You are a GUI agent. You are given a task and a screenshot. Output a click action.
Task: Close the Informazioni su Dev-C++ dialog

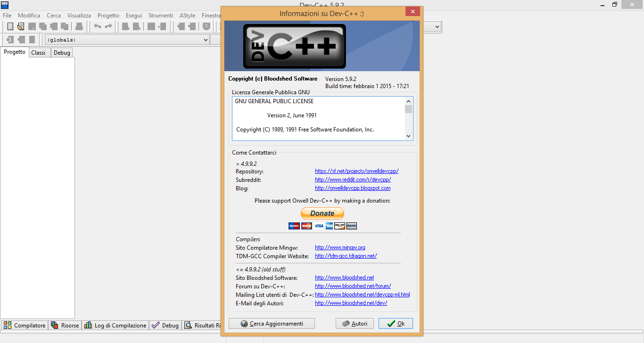[x=413, y=12]
